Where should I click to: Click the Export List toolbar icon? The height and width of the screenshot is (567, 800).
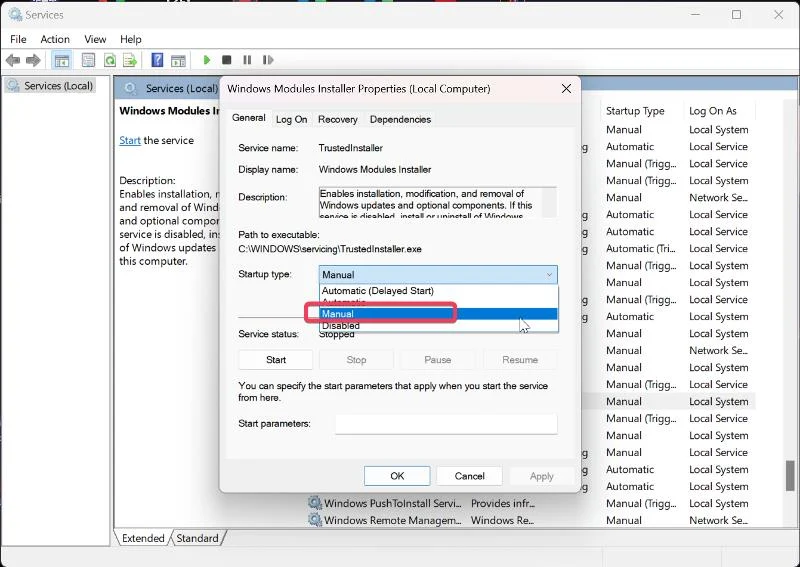tap(130, 60)
